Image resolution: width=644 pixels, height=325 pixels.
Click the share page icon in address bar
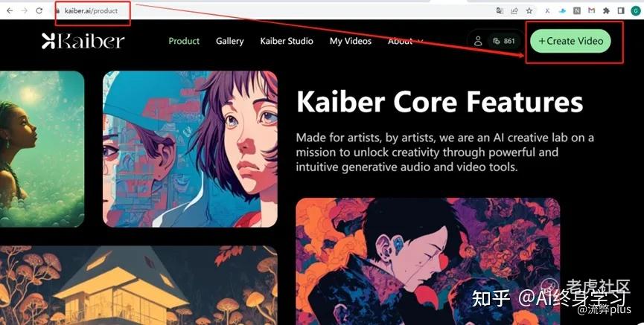coord(514,11)
